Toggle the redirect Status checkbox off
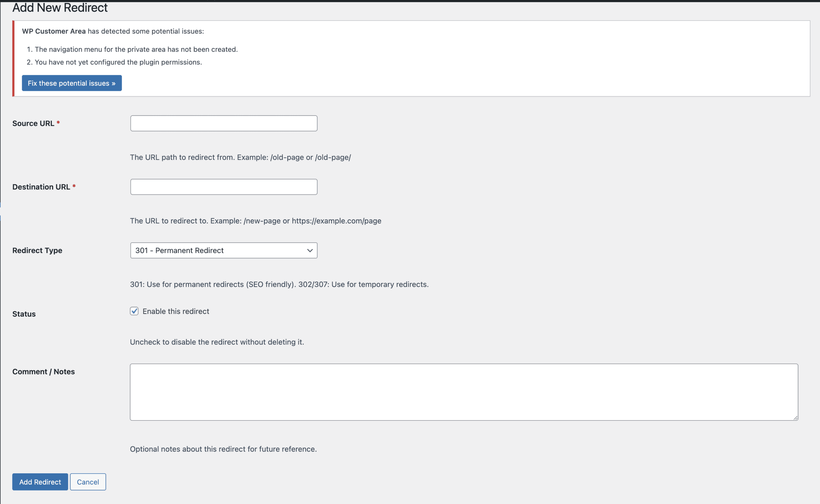This screenshot has width=820, height=504. [134, 311]
